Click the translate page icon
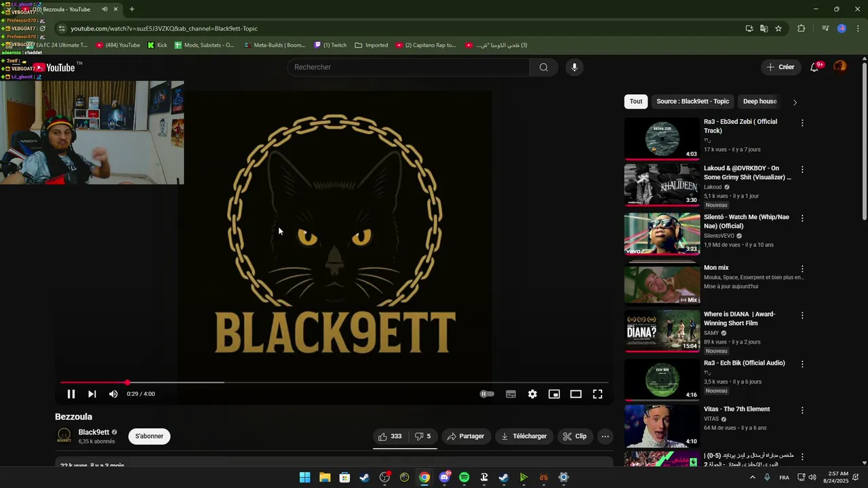Viewport: 868px width, 488px height. [764, 28]
